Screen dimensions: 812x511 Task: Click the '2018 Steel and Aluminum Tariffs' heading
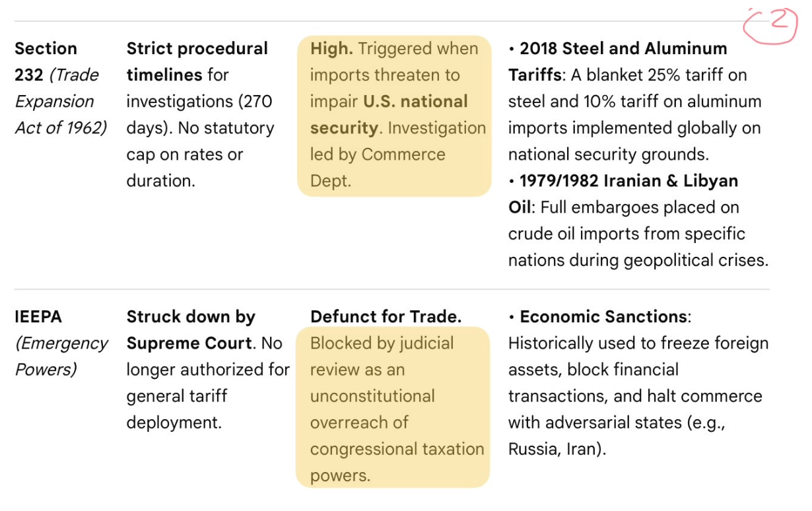coord(618,61)
